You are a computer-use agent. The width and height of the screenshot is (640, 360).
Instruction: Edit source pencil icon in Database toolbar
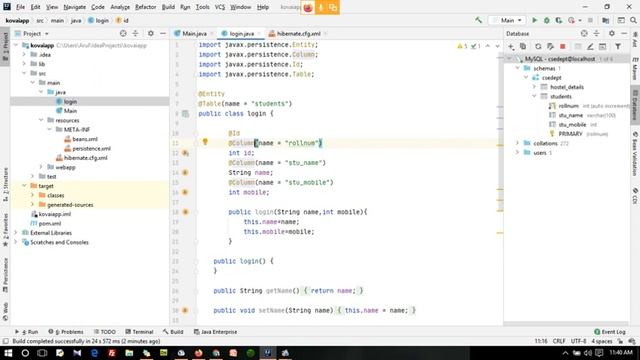590,47
